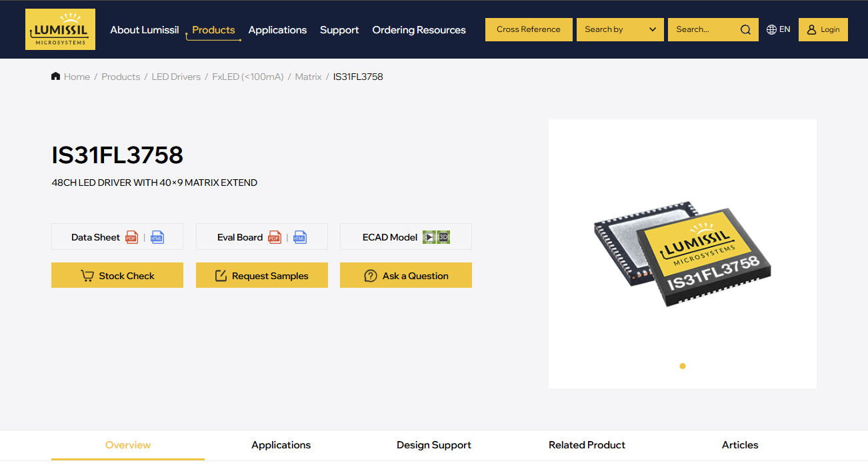Open the Applications top menu
This screenshot has width=868, height=467.
277,30
